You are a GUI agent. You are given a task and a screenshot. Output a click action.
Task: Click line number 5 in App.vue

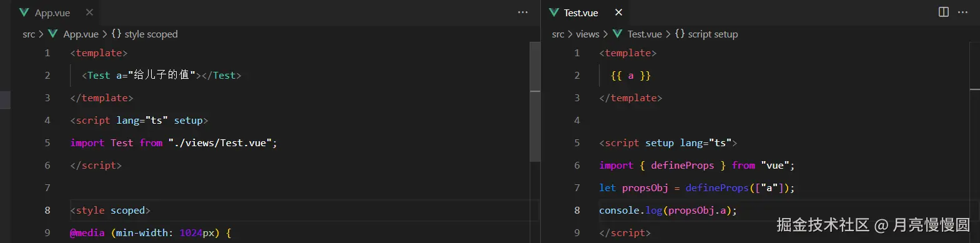[x=47, y=143]
